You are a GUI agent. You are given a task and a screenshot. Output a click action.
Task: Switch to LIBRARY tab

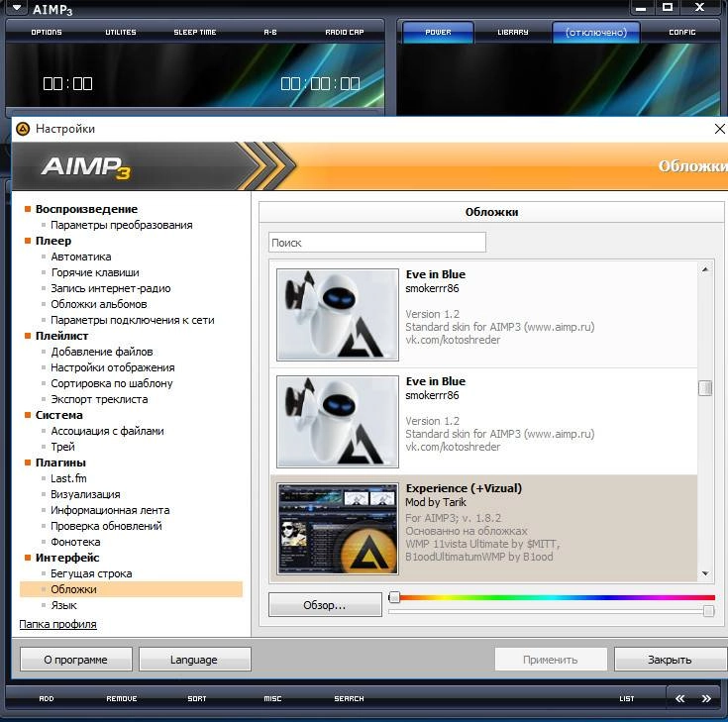[x=513, y=32]
